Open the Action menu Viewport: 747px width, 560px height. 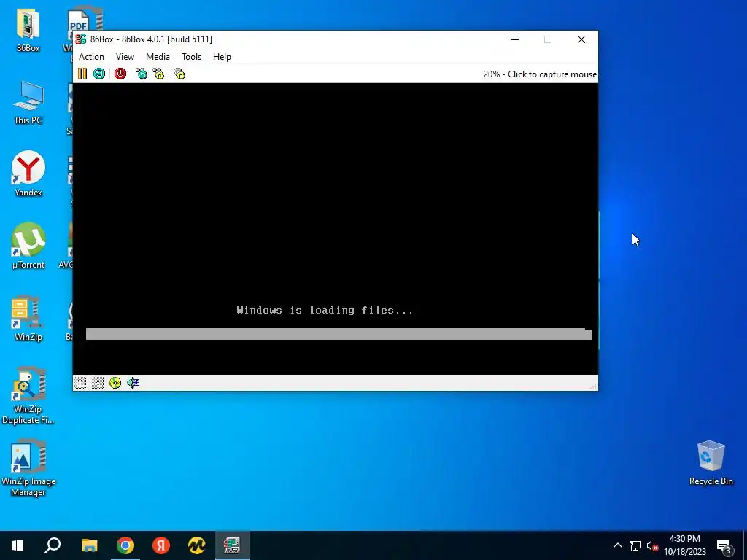pyautogui.click(x=91, y=57)
